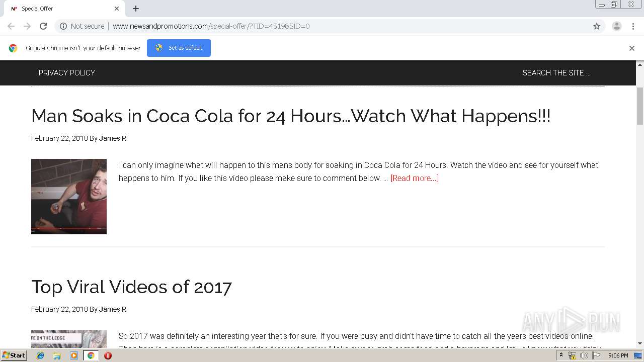Switch to Chrome taskbar icon
The height and width of the screenshot is (362, 644).
(x=91, y=355)
